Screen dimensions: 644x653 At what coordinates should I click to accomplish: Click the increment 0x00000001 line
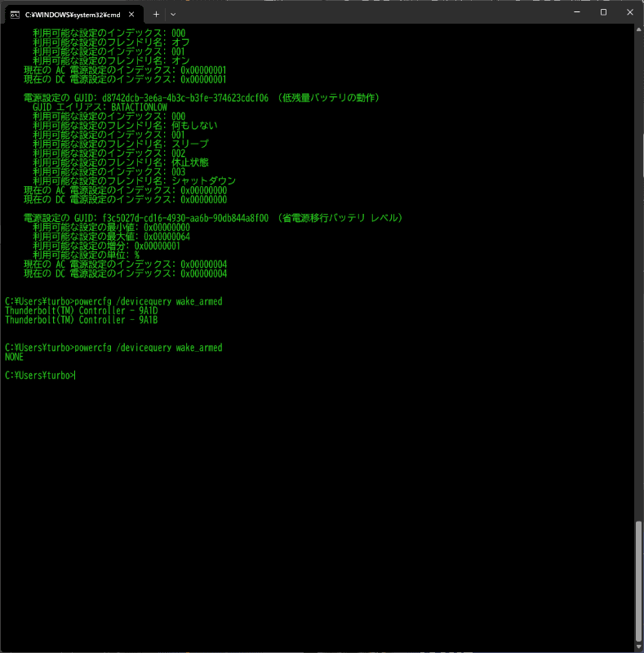[x=107, y=247]
